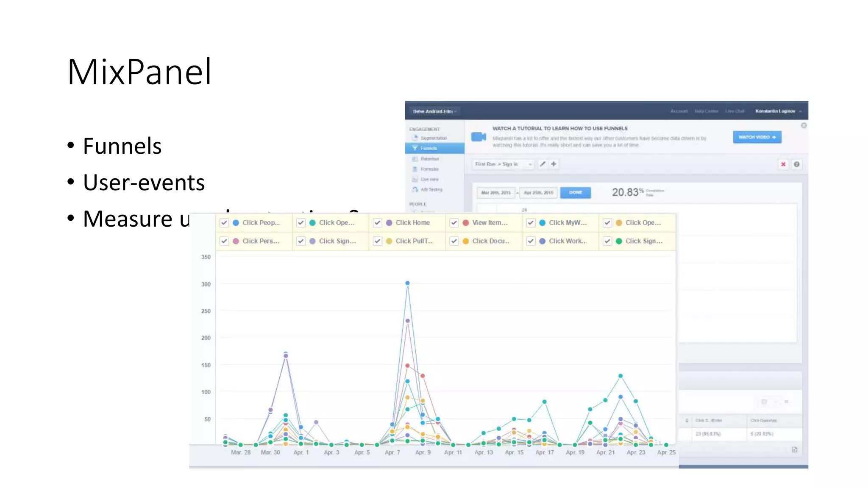This screenshot has width=868, height=488.
Task: Click the WATCH VIDEO button
Action: click(757, 137)
